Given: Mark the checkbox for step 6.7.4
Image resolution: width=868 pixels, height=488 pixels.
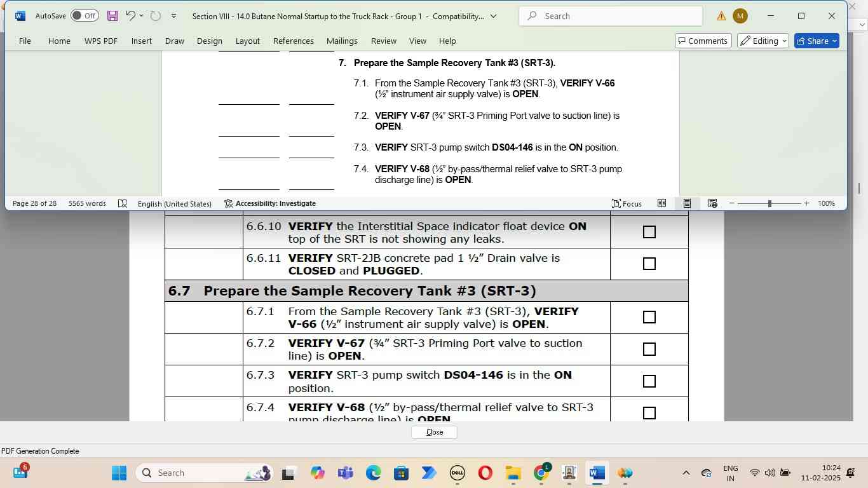Looking at the screenshot, I should click(x=649, y=413).
